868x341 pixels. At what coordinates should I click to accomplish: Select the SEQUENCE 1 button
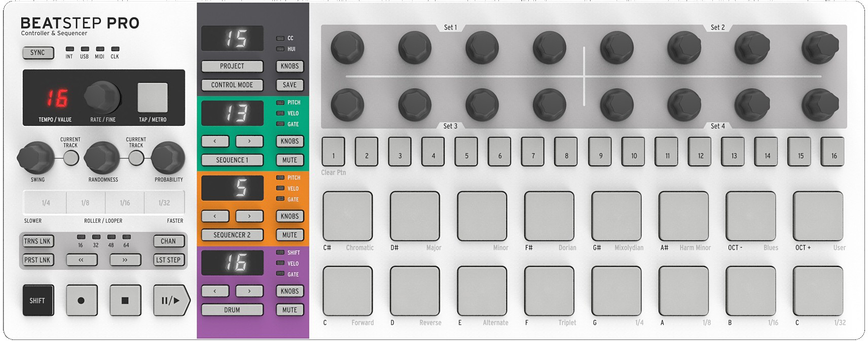tap(232, 160)
